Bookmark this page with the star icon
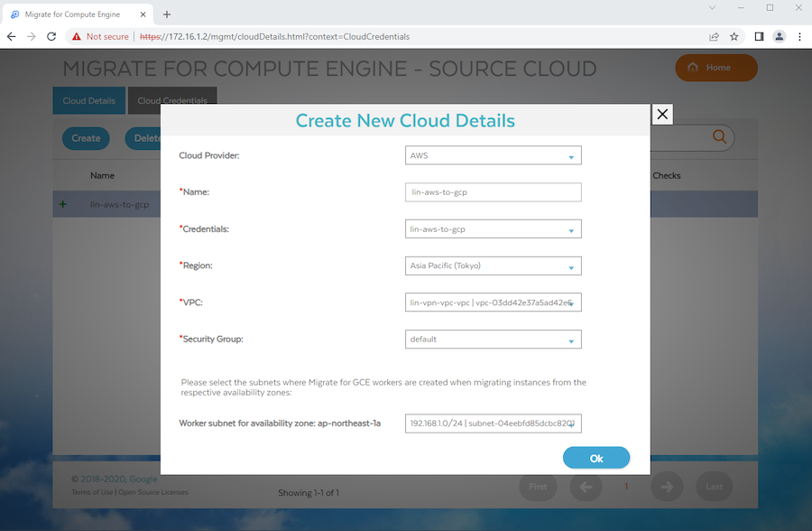The height and width of the screenshot is (531, 812). pos(733,37)
